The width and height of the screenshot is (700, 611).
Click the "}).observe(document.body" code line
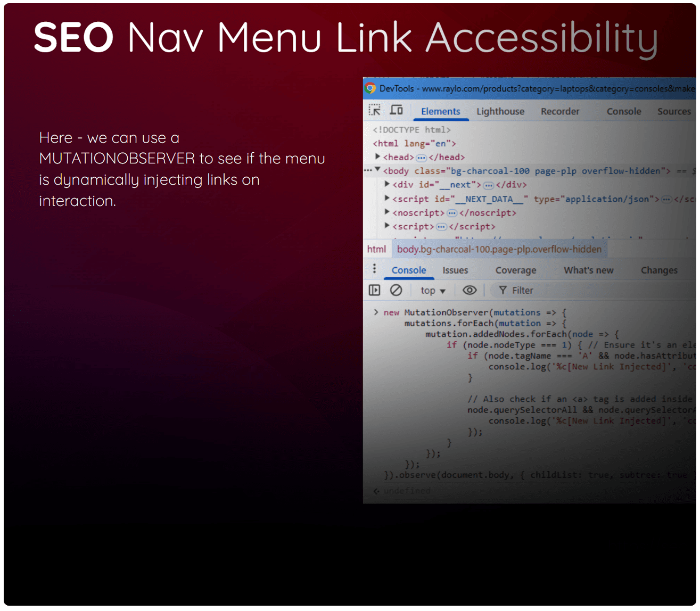[x=539, y=475]
